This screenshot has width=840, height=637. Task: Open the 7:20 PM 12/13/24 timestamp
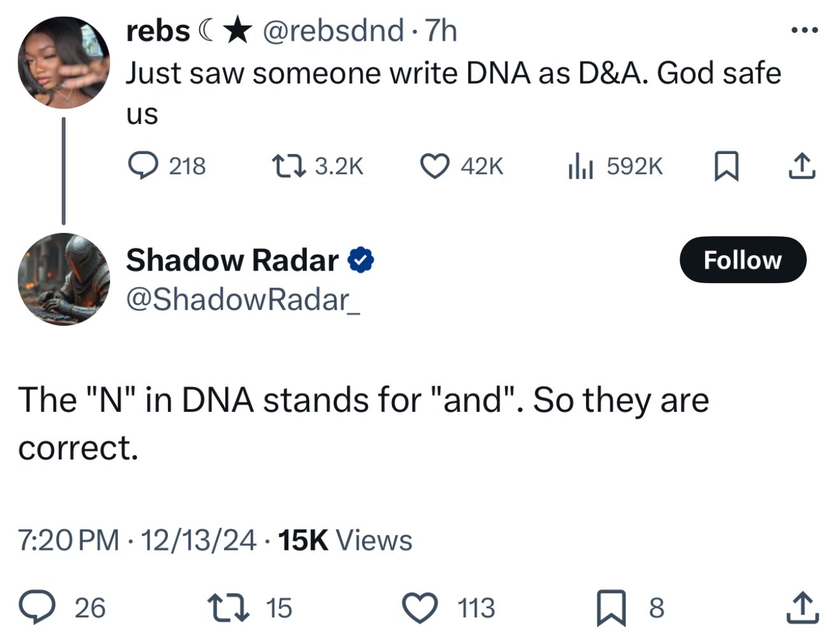(137, 540)
